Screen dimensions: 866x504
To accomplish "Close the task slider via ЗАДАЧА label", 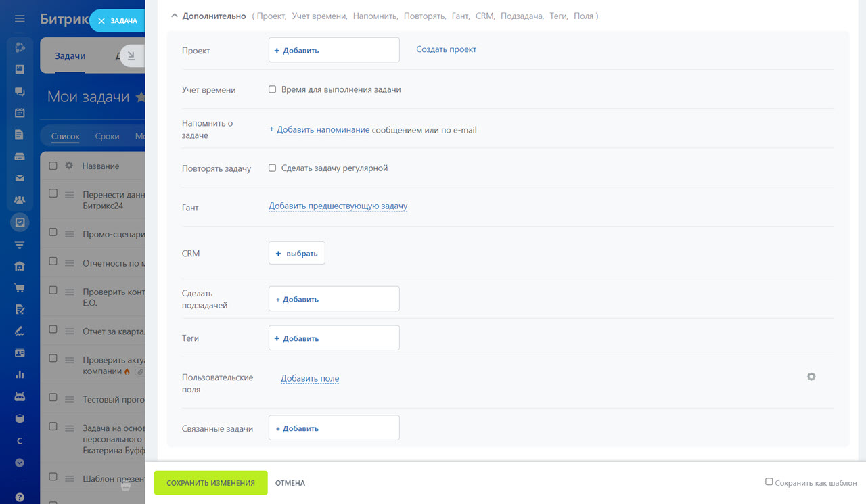I will click(x=116, y=21).
